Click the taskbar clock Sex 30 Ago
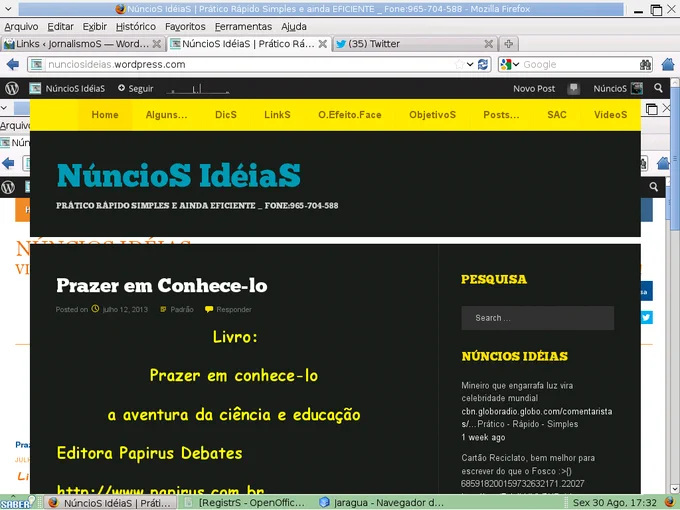 [x=615, y=503]
